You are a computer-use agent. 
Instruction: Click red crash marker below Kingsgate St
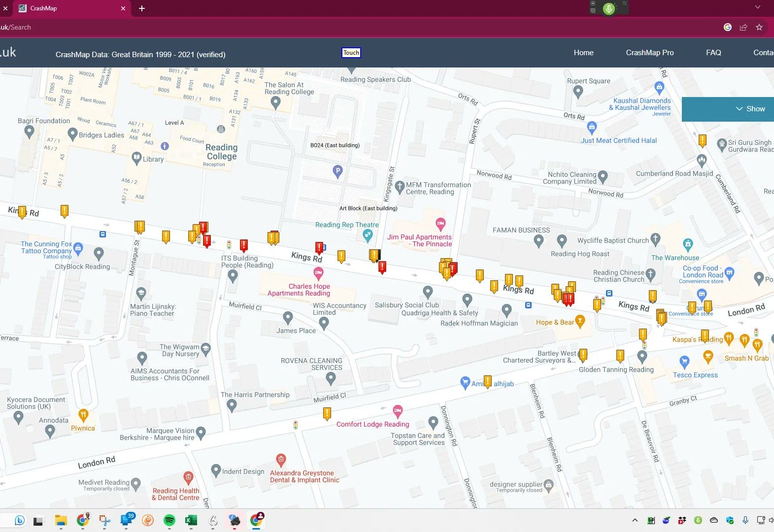click(x=382, y=267)
